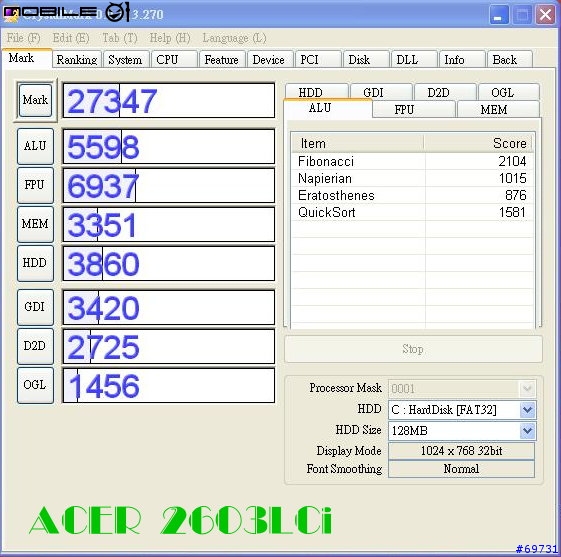This screenshot has height=557, width=561.
Task: Show HDD results tab in score panel
Action: pyautogui.click(x=317, y=92)
